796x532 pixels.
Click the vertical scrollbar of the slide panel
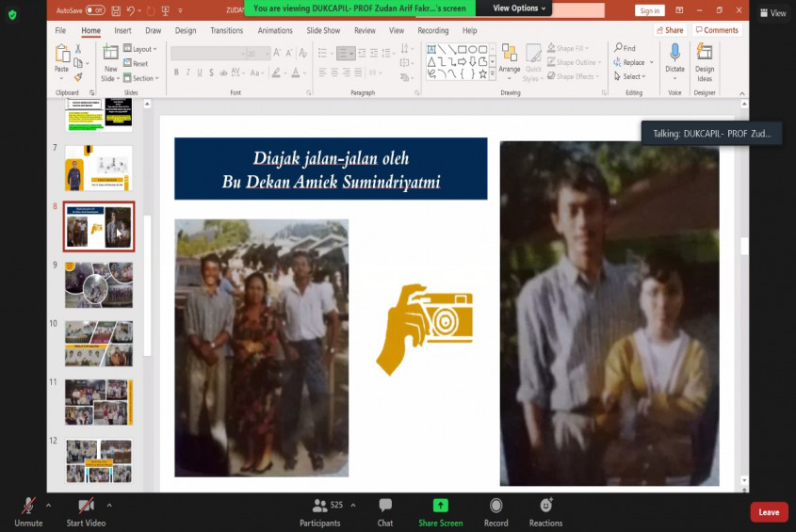(147, 282)
